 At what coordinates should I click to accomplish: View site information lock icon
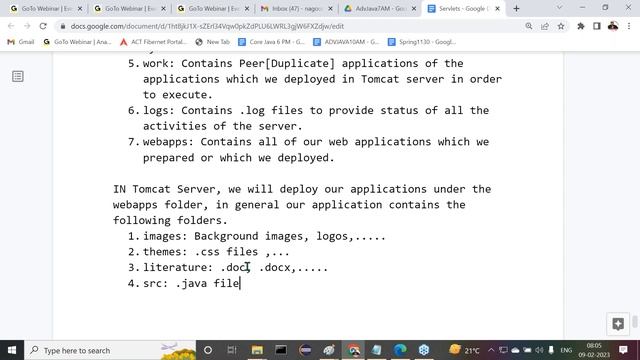[62, 26]
